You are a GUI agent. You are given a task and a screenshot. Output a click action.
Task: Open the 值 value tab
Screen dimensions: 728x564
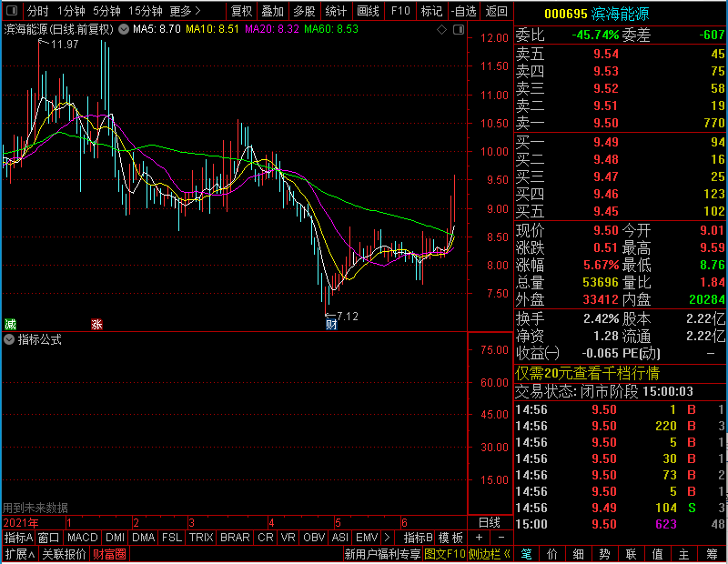pos(657,554)
